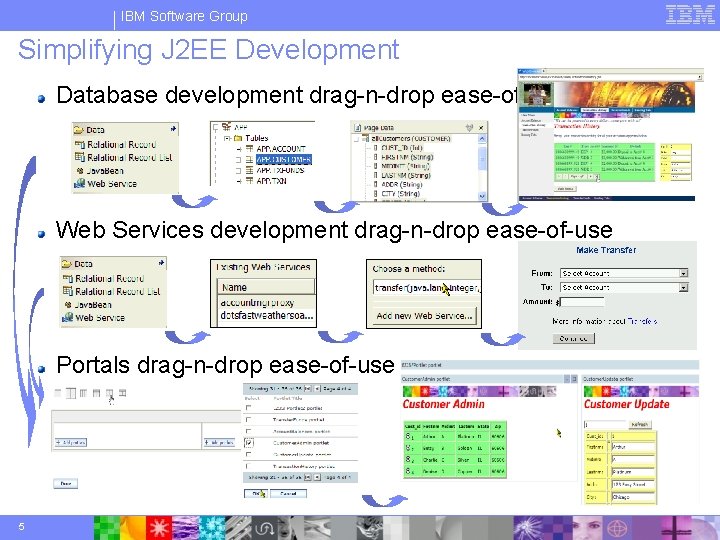Click the pin icon of the upper Data palette
720x540 pixels.
click(173, 129)
